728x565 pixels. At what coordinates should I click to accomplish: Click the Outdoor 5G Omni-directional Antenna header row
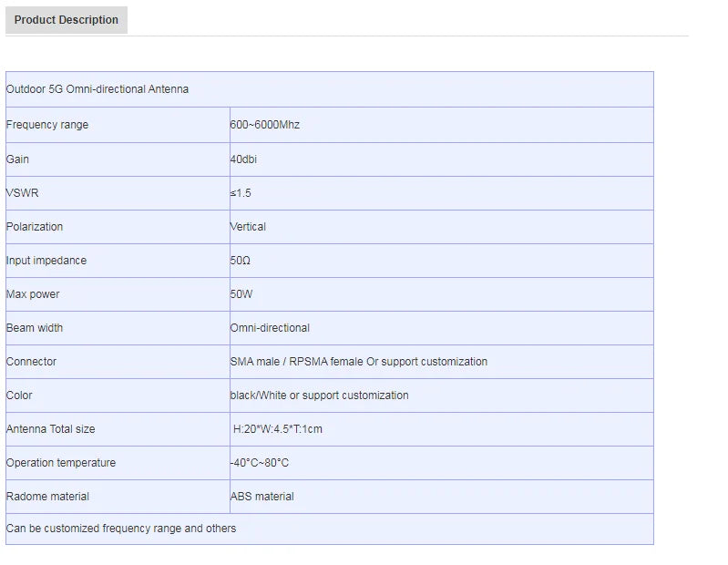point(329,89)
